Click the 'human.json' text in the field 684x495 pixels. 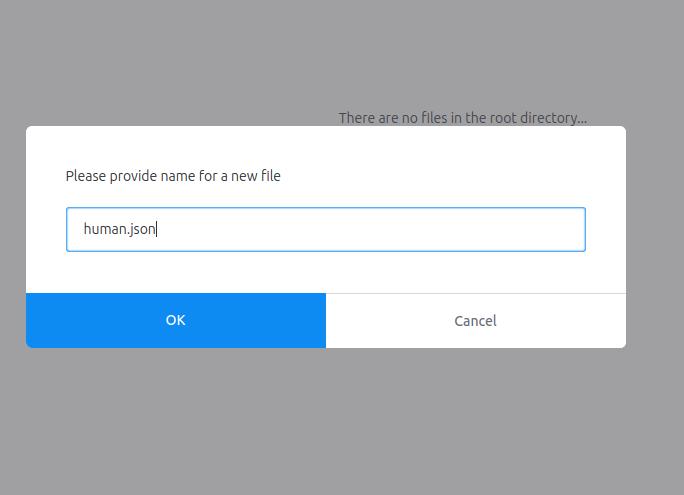[x=119, y=229]
